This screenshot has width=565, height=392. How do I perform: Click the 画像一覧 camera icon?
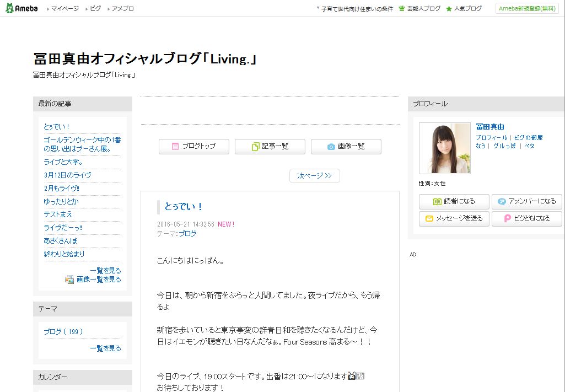(331, 147)
